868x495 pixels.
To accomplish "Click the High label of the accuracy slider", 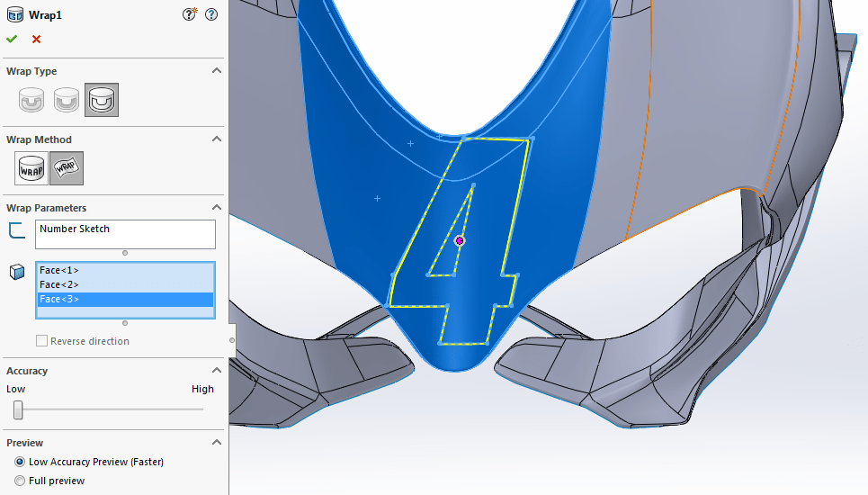I will [202, 389].
